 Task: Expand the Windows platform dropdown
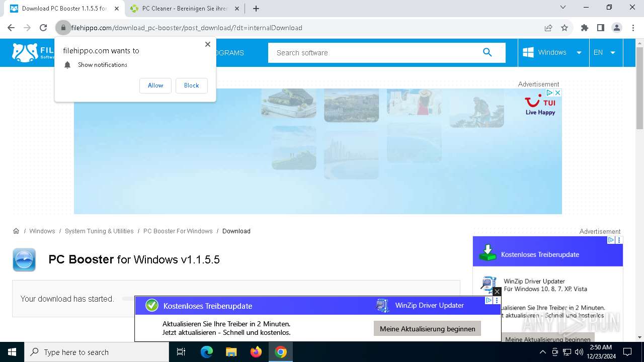[553, 52]
